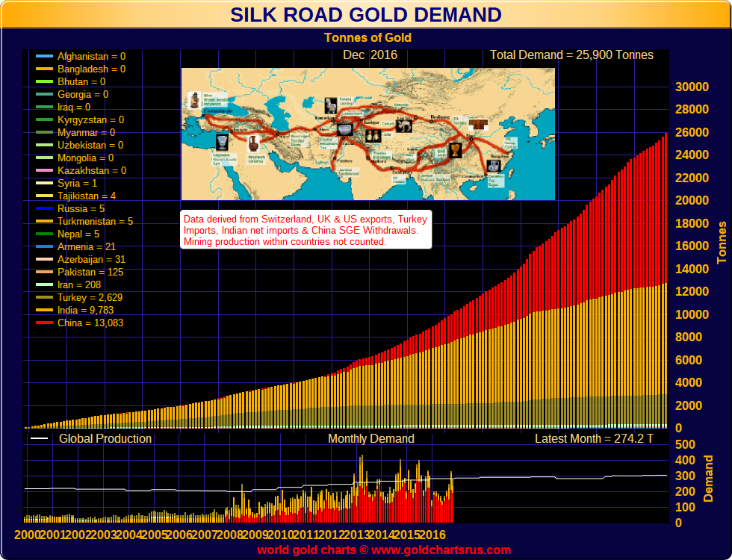Select the Afghanistan blue legend marker
The height and width of the screenshot is (560, 732).
tap(44, 57)
